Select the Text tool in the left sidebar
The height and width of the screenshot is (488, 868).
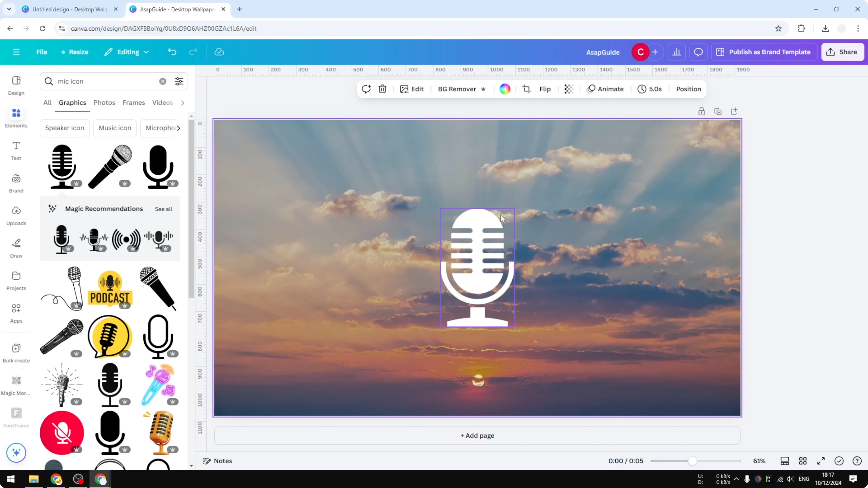pyautogui.click(x=16, y=150)
